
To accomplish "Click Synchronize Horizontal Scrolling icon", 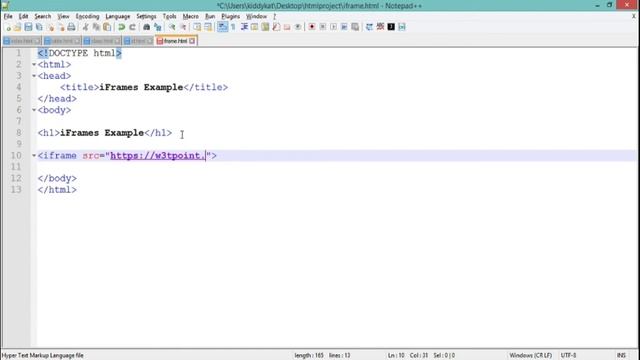I will 208,27.
